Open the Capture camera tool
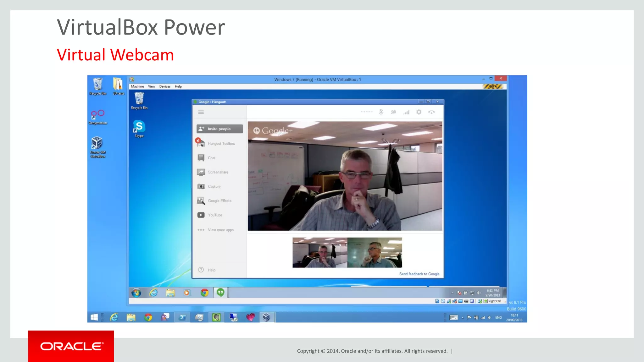The image size is (644, 362). [214, 186]
